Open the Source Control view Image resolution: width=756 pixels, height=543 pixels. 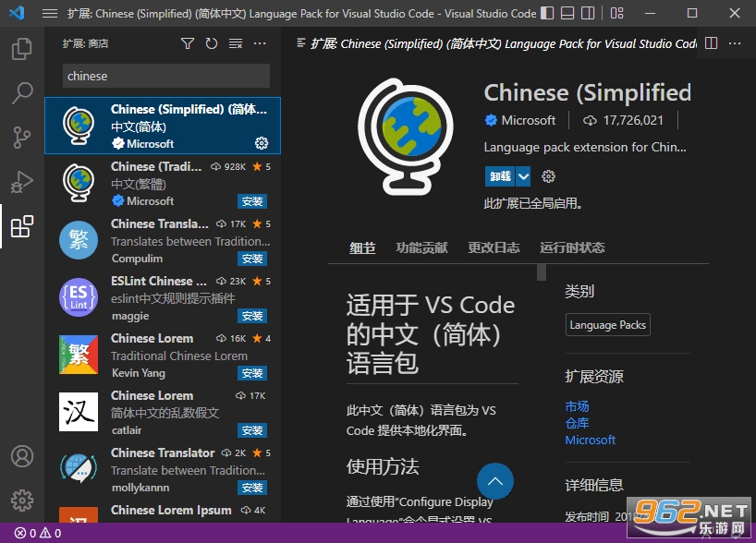[21, 138]
